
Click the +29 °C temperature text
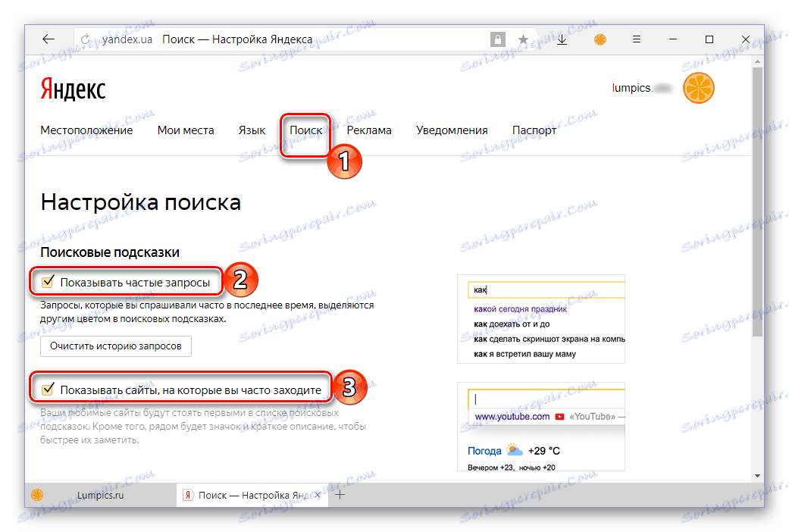(x=544, y=451)
